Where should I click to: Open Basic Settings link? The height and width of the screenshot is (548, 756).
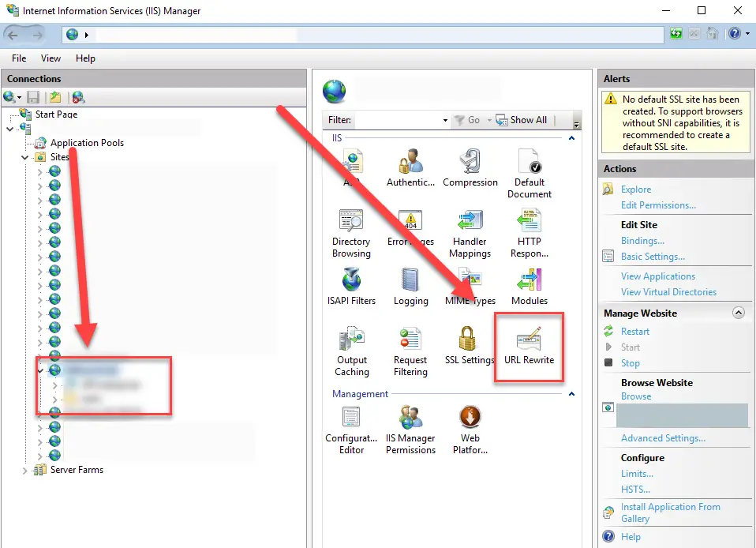[x=653, y=257]
